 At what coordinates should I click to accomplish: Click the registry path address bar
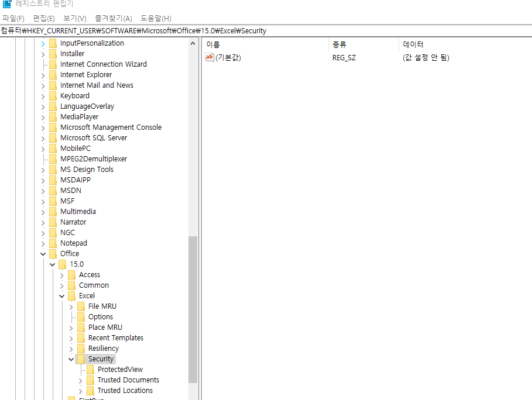click(266, 31)
